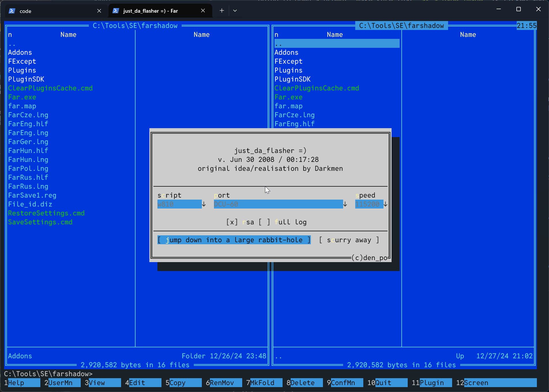Click 7MkFold in the function key bar
Image resolution: width=549 pixels, height=392 pixels.
(x=264, y=383)
